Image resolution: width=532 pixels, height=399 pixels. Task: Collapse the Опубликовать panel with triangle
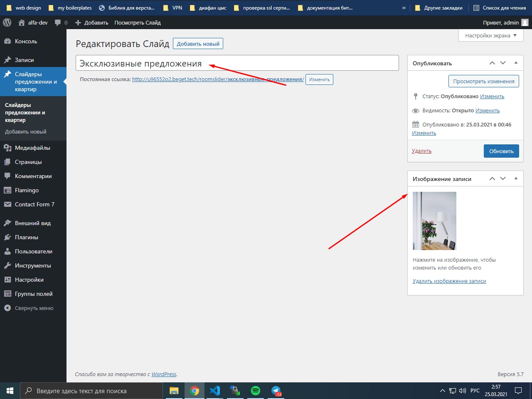(x=516, y=63)
